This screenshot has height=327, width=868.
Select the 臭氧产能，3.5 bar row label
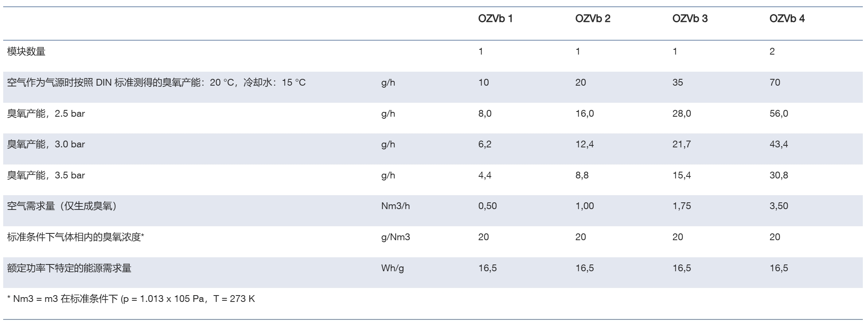pyautogui.click(x=46, y=175)
